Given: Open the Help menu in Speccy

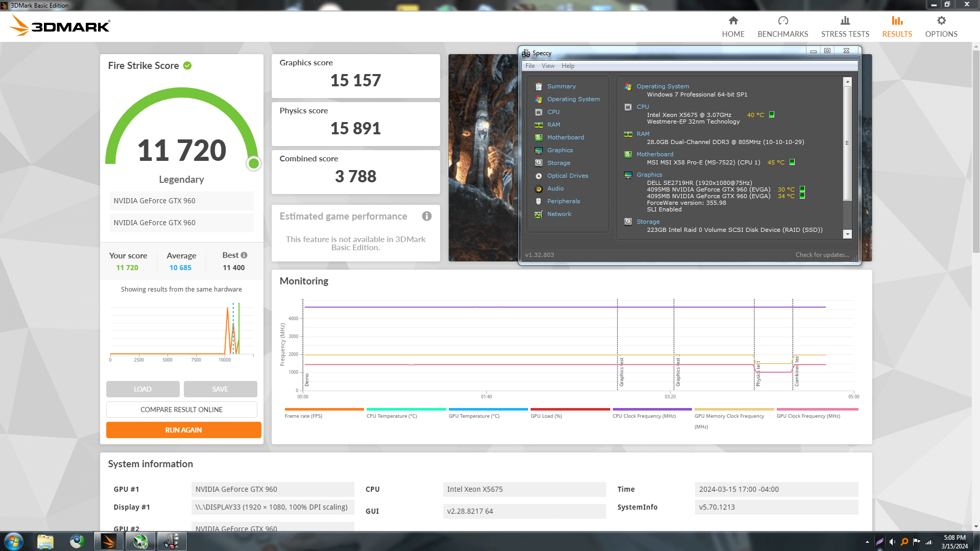Looking at the screenshot, I should coord(568,66).
